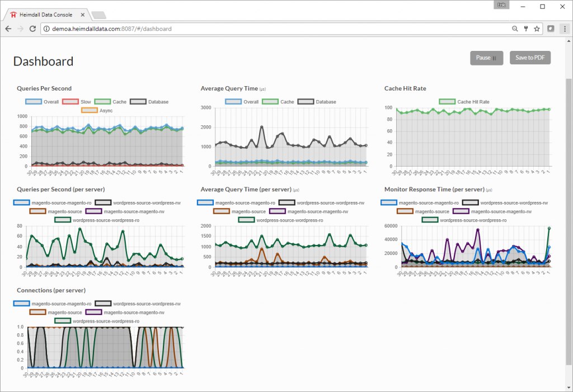Reload the page with refresh icon
Viewport: 573px width, 392px height.
point(32,29)
